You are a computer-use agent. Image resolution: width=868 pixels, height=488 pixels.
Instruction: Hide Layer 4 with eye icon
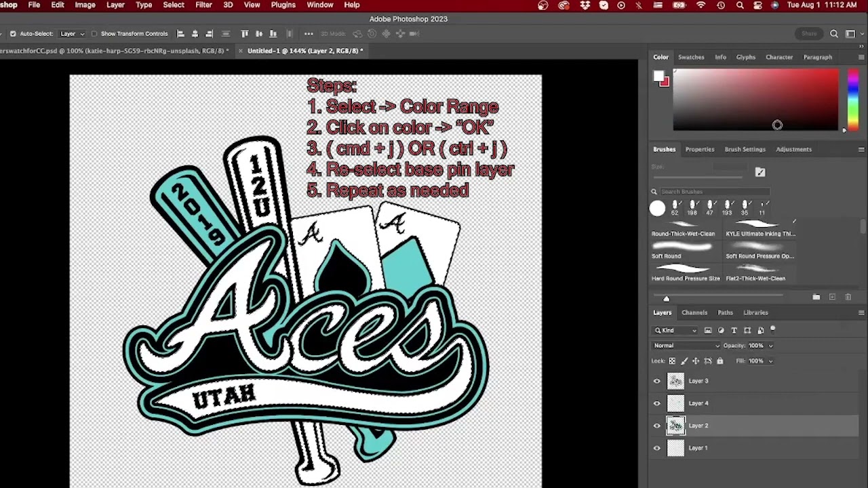pyautogui.click(x=656, y=403)
